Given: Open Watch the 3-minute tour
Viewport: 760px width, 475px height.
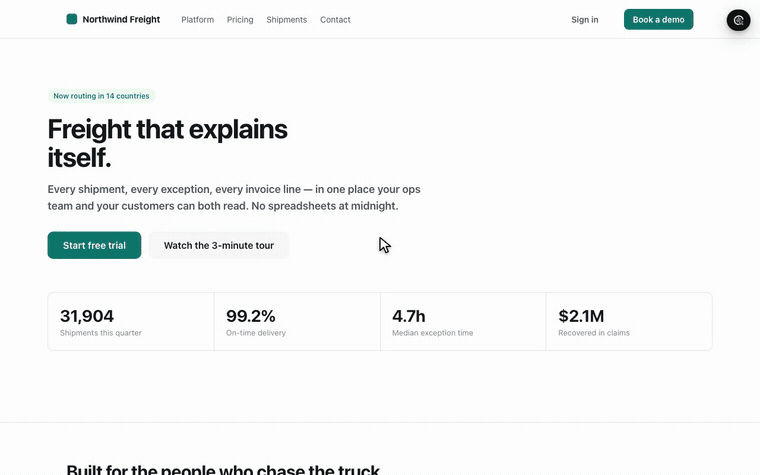Looking at the screenshot, I should [x=219, y=245].
